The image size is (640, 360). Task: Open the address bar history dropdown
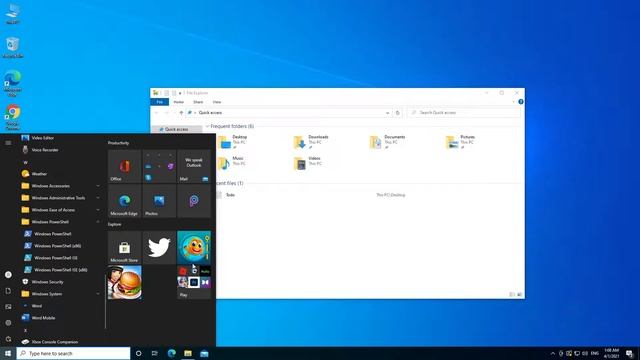coord(387,113)
